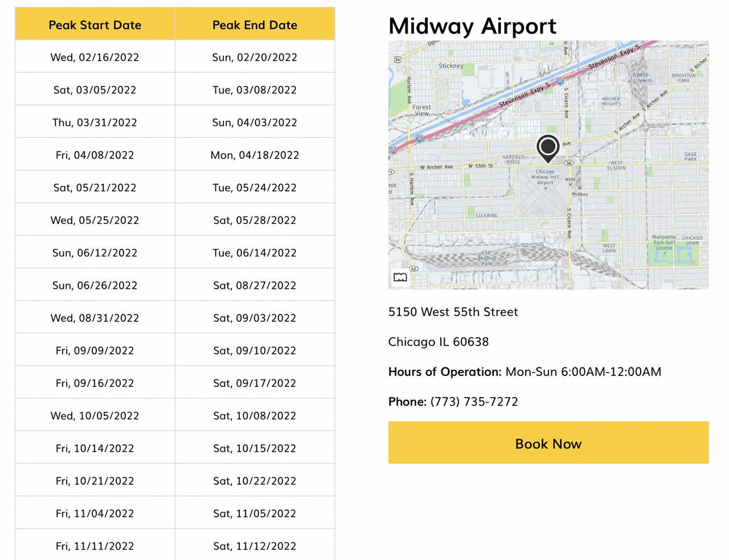Click end date Sat, 05/28/2022
The width and height of the screenshot is (729, 560).
(x=255, y=220)
